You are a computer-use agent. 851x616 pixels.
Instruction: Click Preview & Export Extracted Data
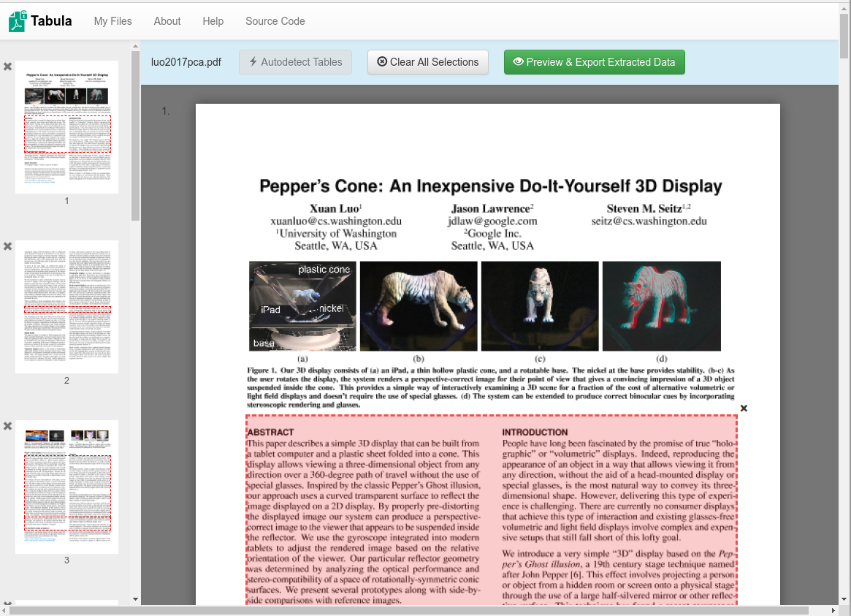(x=595, y=62)
